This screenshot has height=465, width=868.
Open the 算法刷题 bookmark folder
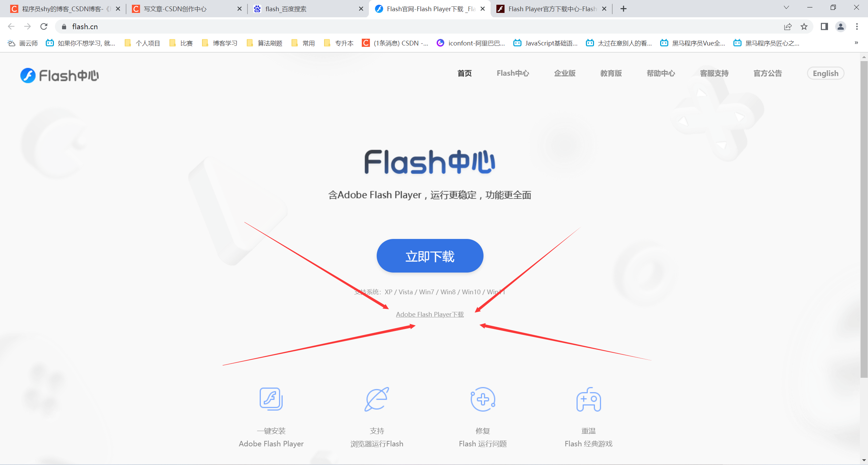point(265,43)
